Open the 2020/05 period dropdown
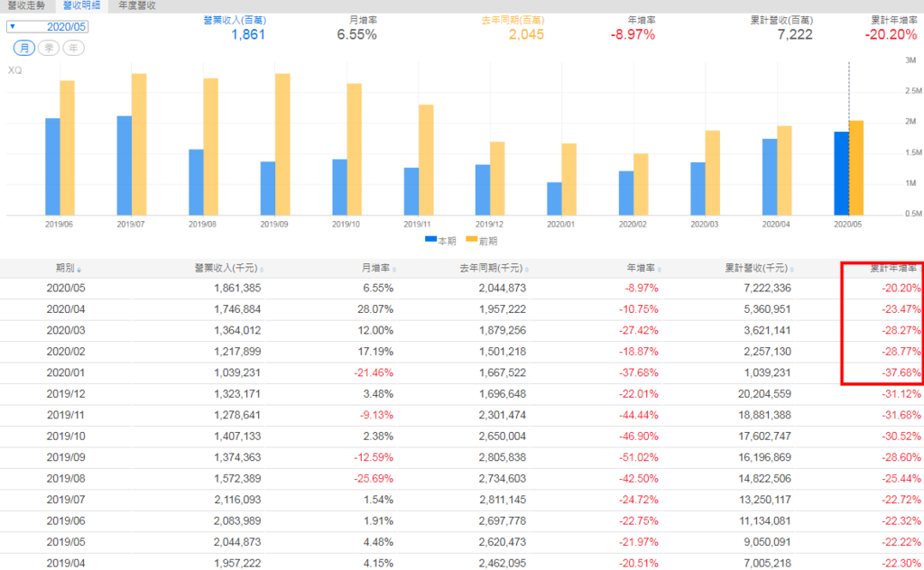924x570 pixels. (x=48, y=26)
